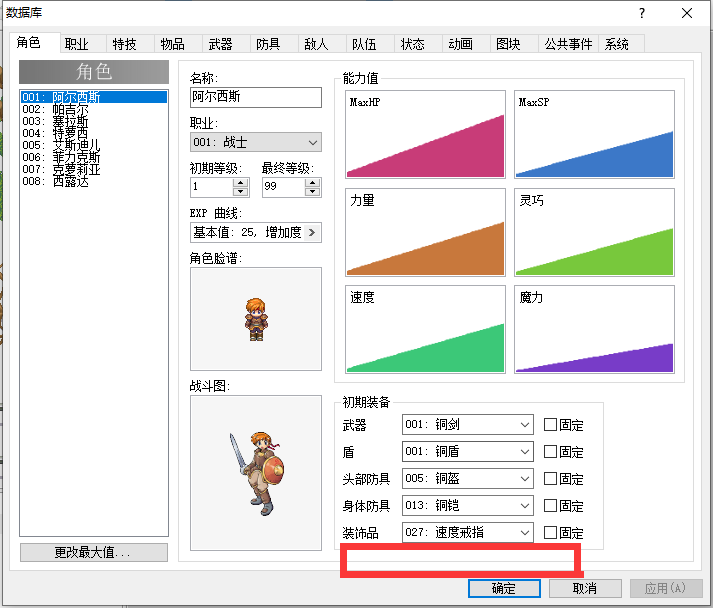Open the 头部防具 dropdown showing 铜盔
This screenshot has width=713, height=608.
pos(467,478)
